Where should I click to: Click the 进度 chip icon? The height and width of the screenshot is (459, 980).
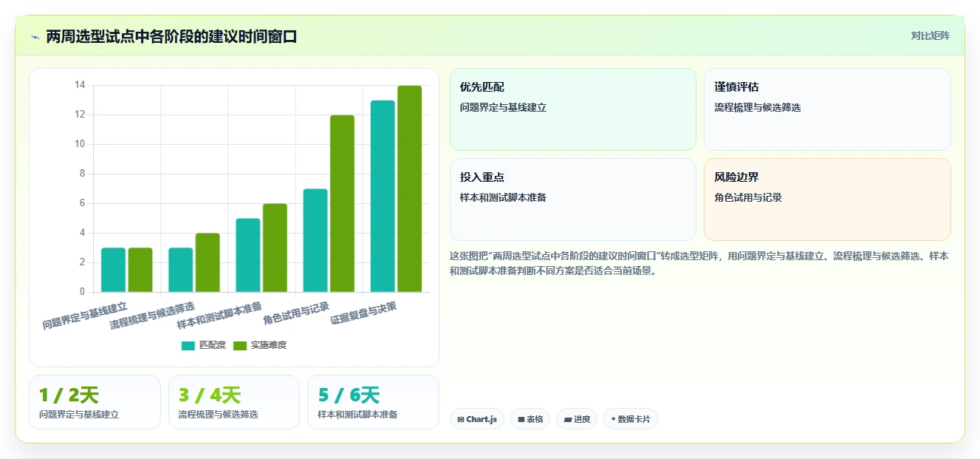pos(567,419)
